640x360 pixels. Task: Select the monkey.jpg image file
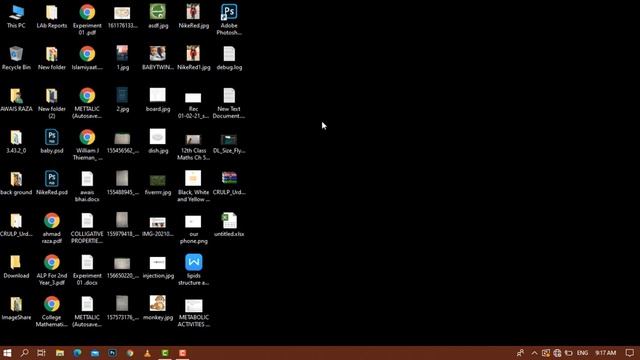tap(158, 308)
